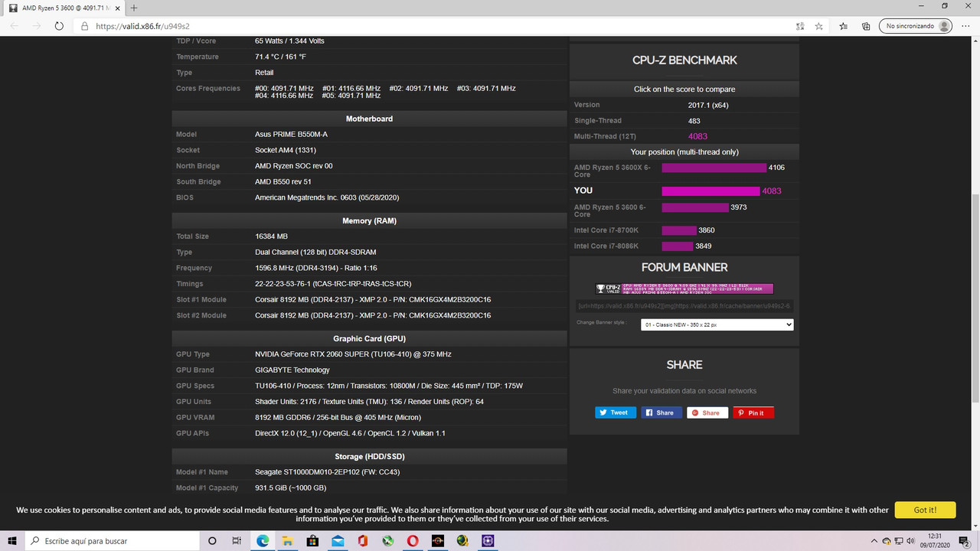Click the 'GIGABYTE Technology' GPU brand text
The image size is (980, 551).
pos(293,370)
